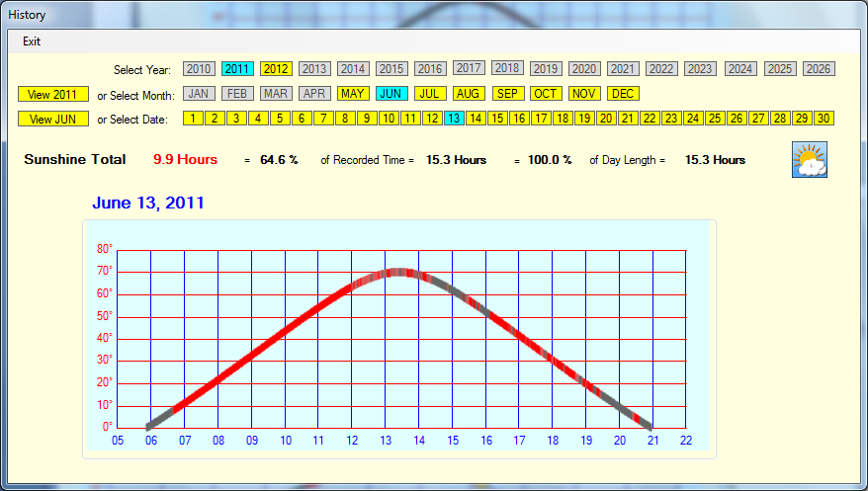Pick date 30
Viewport: 868px width, 491px height.
pos(824,119)
